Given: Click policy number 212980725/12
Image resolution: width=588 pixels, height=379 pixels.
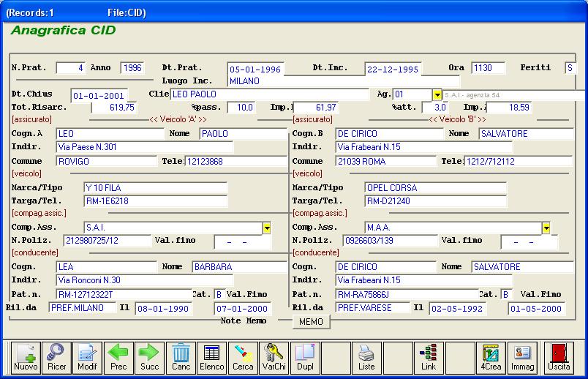Looking at the screenshot, I should pyautogui.click(x=108, y=241).
